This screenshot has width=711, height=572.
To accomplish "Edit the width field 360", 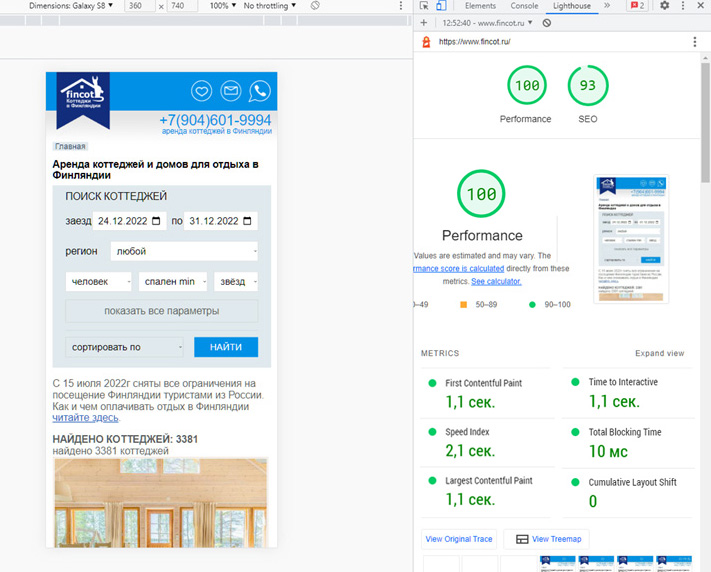I will (x=140, y=6).
